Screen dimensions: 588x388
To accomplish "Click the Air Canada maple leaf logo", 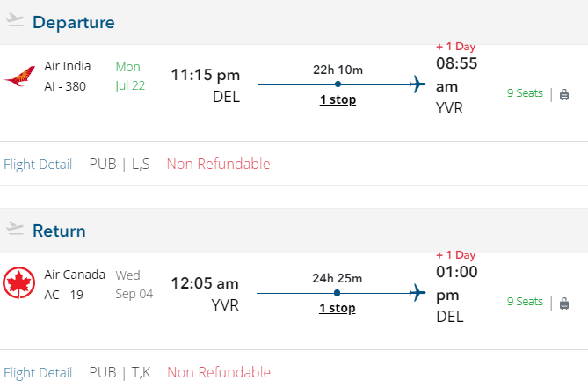I will [x=19, y=284].
